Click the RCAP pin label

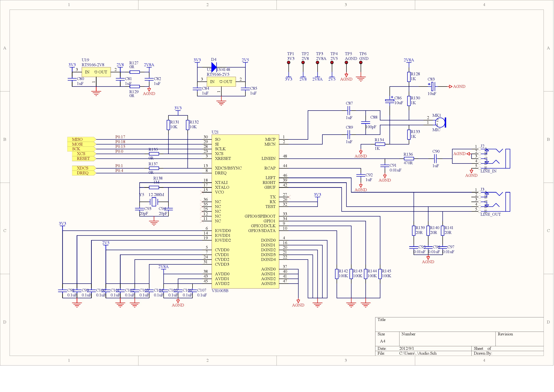(270, 168)
